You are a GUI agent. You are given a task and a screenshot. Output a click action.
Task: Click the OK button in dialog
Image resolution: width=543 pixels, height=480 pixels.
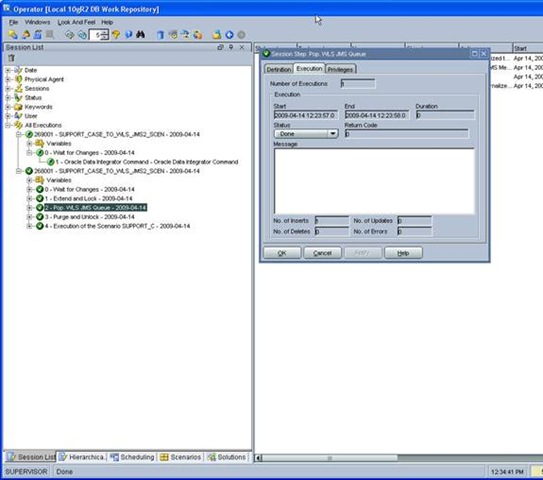282,253
